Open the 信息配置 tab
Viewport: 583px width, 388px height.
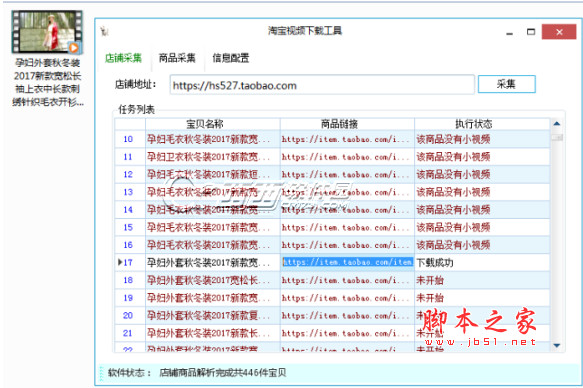[231, 58]
